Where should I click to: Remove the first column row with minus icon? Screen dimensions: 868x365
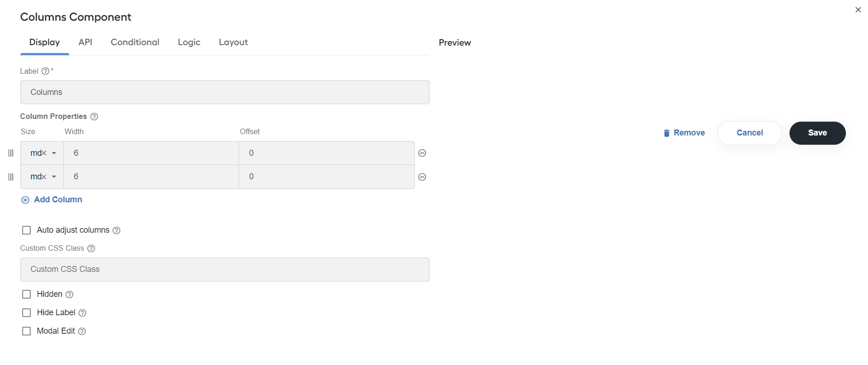pos(422,153)
